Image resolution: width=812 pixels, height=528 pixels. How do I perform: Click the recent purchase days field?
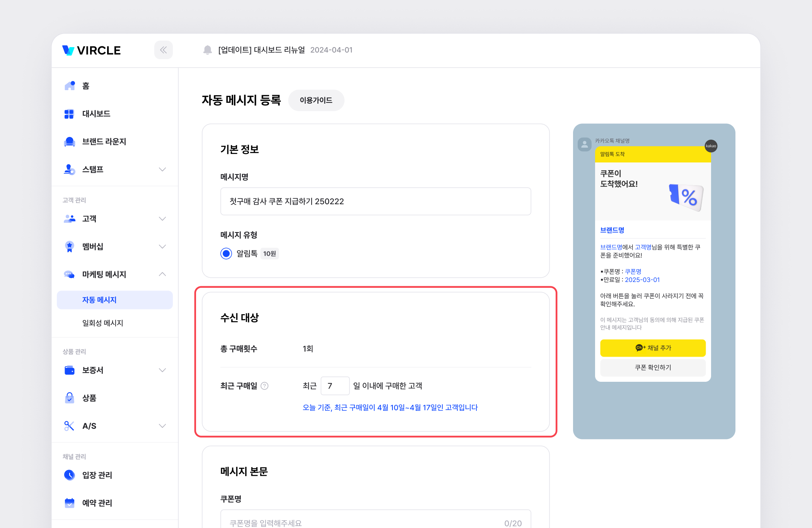(335, 386)
